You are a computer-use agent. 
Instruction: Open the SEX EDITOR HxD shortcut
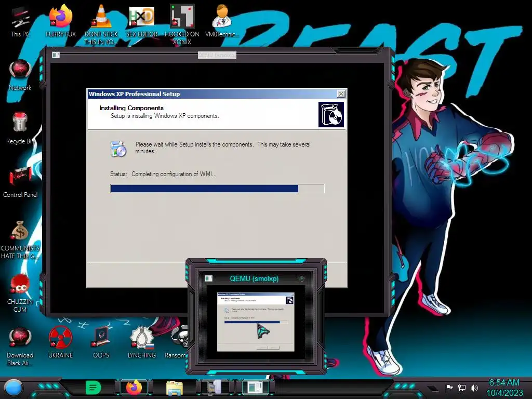click(142, 21)
